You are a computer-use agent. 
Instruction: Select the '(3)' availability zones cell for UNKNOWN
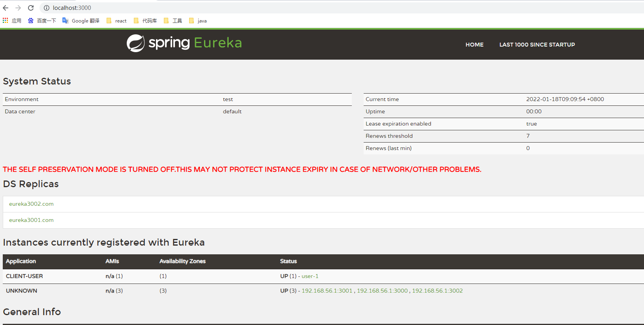click(163, 291)
